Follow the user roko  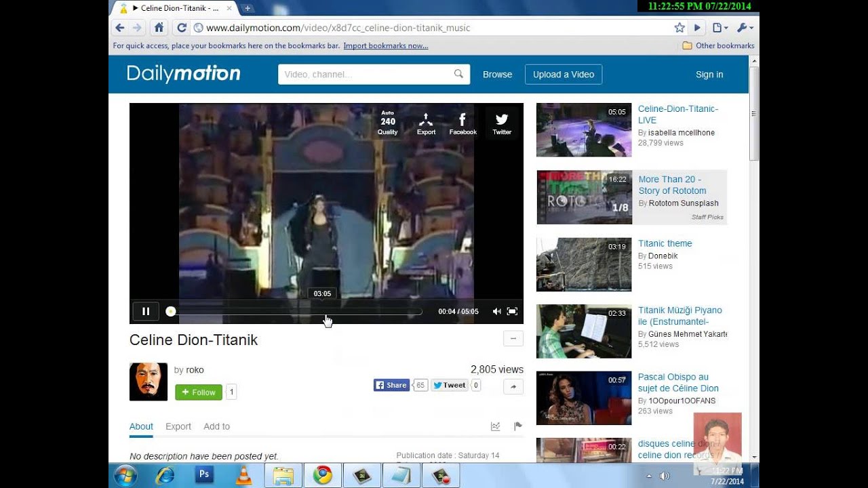tap(199, 392)
